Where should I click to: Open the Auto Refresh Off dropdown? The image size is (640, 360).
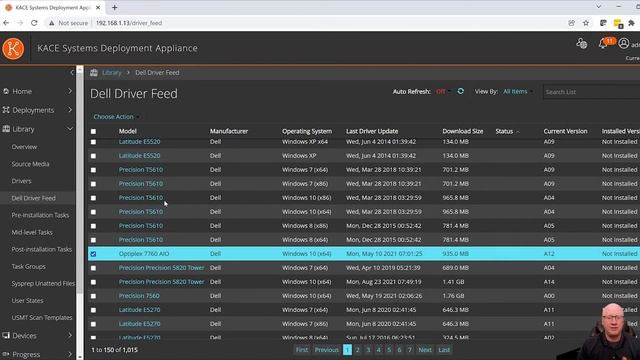click(443, 91)
